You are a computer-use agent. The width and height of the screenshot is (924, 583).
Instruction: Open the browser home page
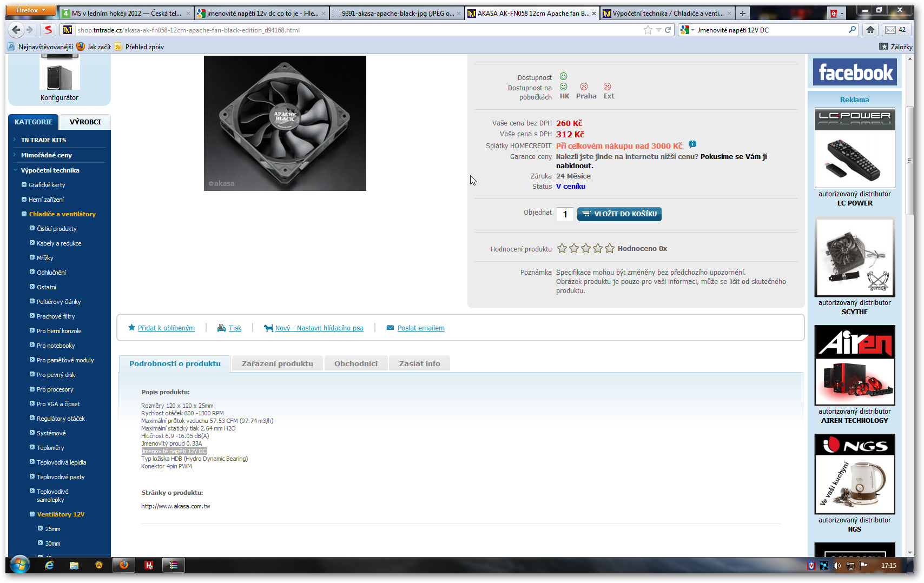[x=870, y=30]
